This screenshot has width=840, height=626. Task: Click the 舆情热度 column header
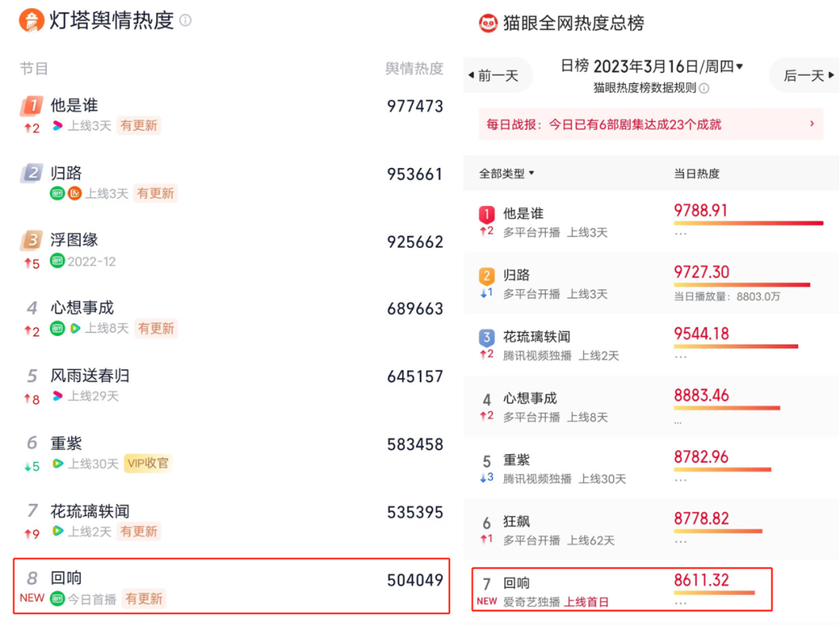414,68
